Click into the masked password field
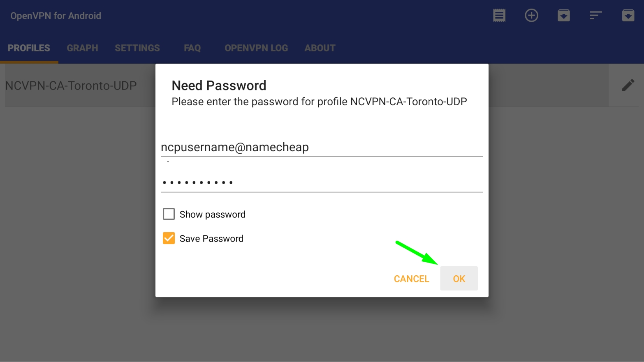 [x=322, y=182]
